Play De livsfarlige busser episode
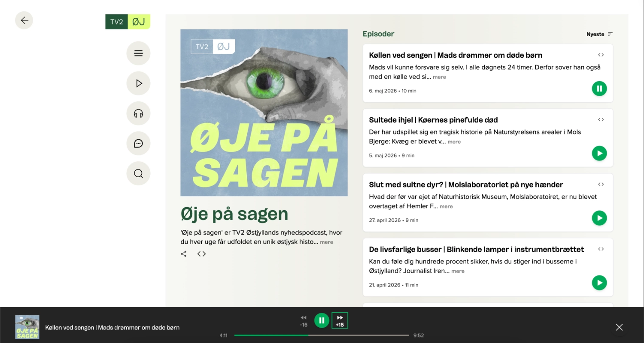Image resolution: width=644 pixels, height=343 pixels. 599,283
